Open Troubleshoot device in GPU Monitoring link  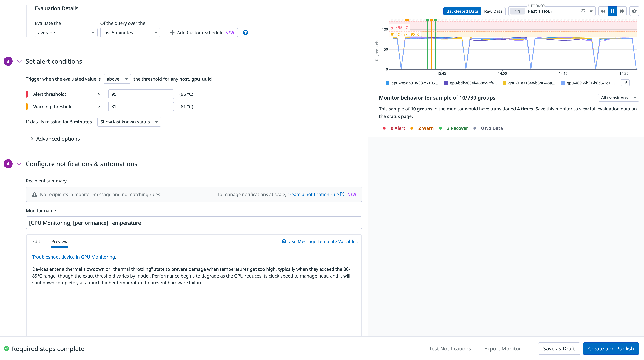coord(73,257)
